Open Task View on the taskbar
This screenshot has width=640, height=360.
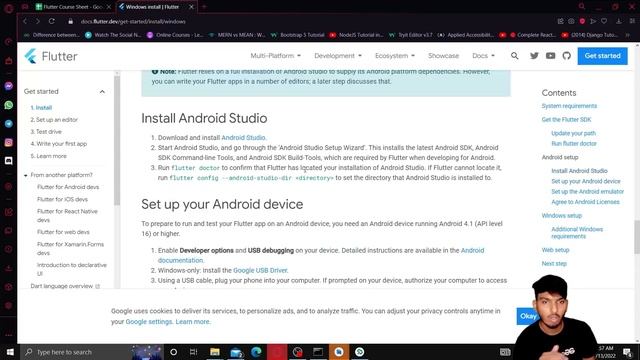click(193, 352)
